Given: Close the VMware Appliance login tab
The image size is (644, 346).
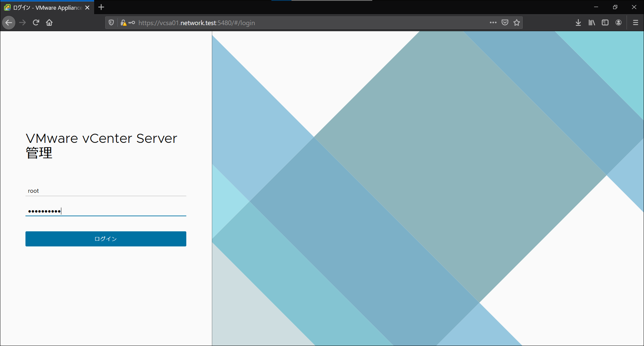Looking at the screenshot, I should tap(87, 7).
